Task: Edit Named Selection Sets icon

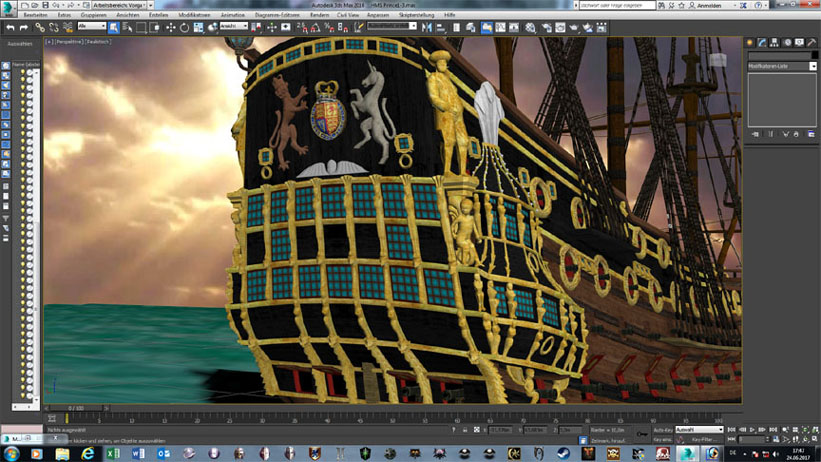Action: [358, 27]
